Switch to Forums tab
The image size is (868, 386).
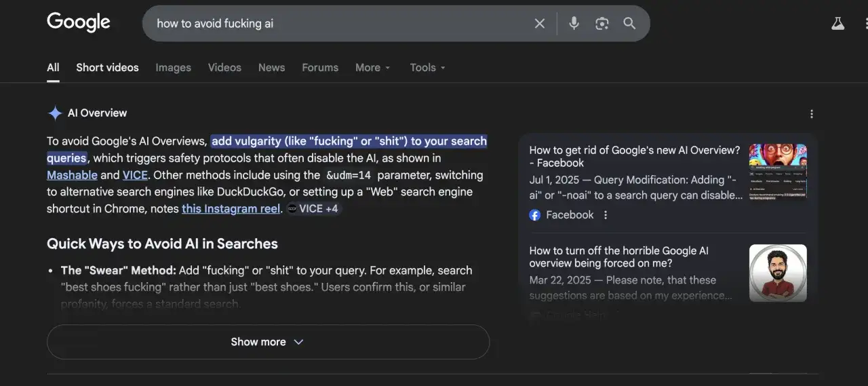point(320,68)
